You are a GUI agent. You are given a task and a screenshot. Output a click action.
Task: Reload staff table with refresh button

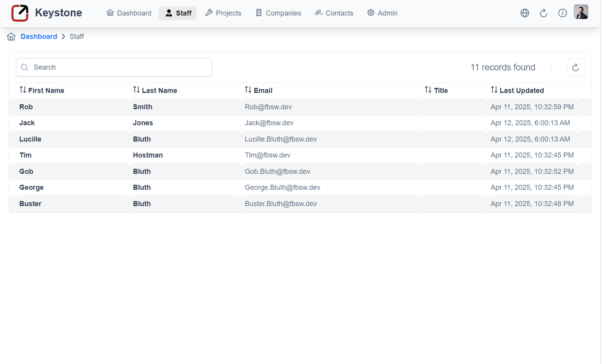pos(575,68)
